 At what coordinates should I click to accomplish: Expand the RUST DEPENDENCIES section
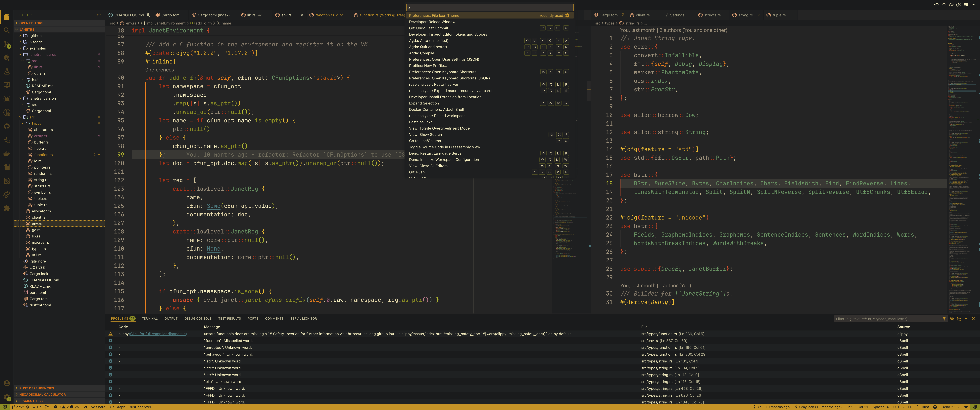(x=36, y=388)
